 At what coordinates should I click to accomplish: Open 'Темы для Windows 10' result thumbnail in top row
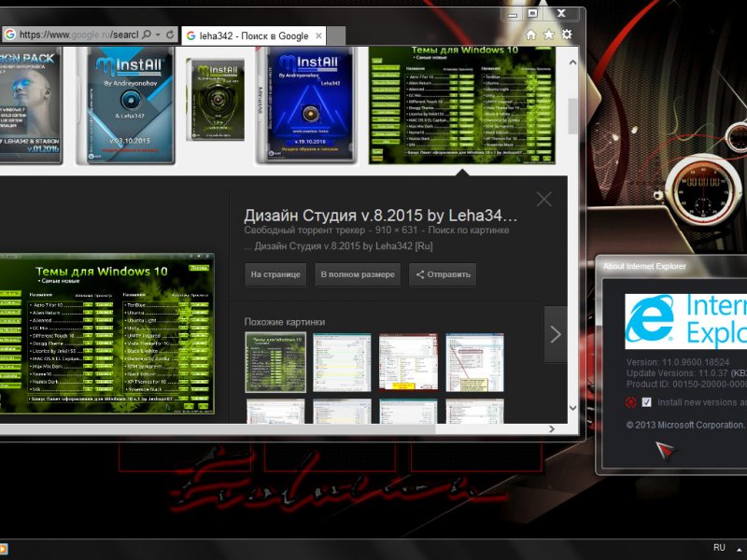tap(462, 105)
